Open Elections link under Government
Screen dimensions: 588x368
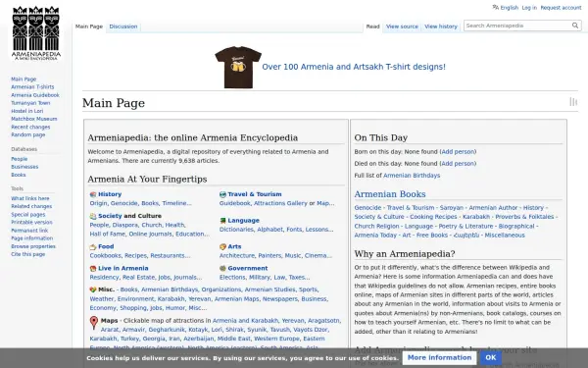232,278
